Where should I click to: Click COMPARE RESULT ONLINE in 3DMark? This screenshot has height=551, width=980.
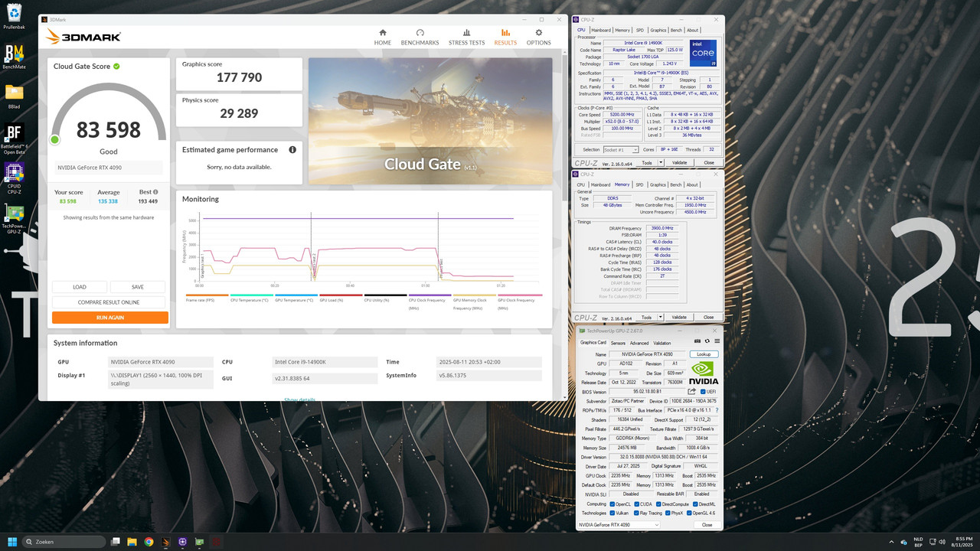click(x=109, y=302)
